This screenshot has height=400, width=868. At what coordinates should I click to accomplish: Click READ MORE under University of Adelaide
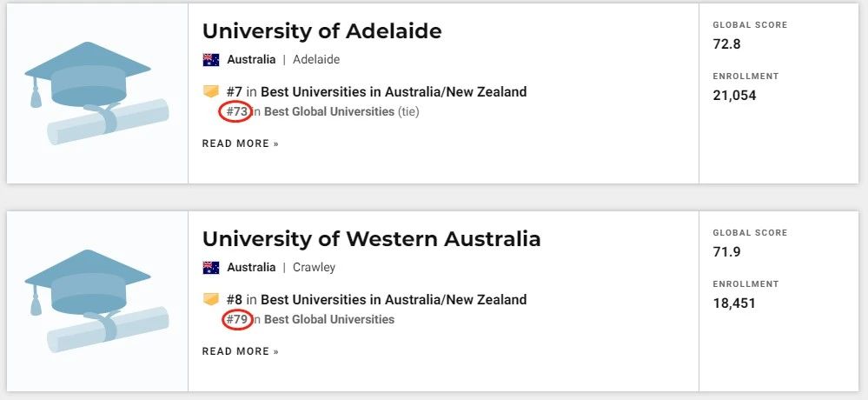pos(241,143)
